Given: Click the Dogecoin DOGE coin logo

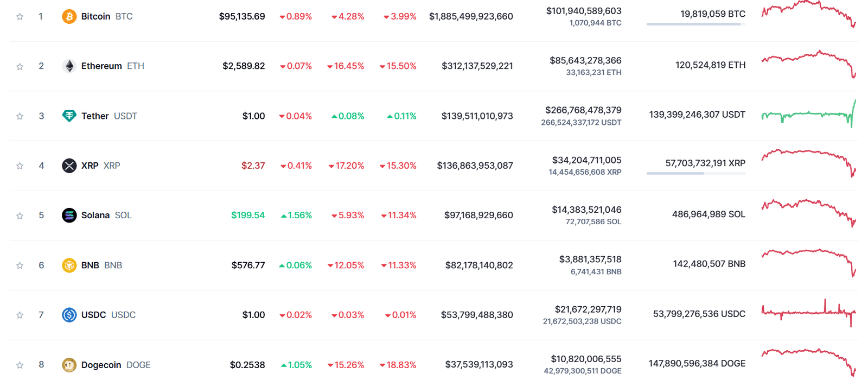Looking at the screenshot, I should pos(69,365).
